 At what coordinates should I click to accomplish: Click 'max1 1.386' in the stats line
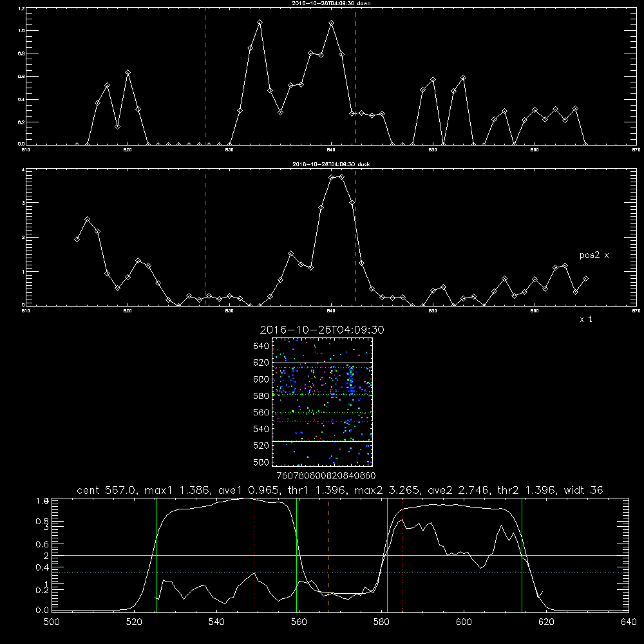coord(178,490)
